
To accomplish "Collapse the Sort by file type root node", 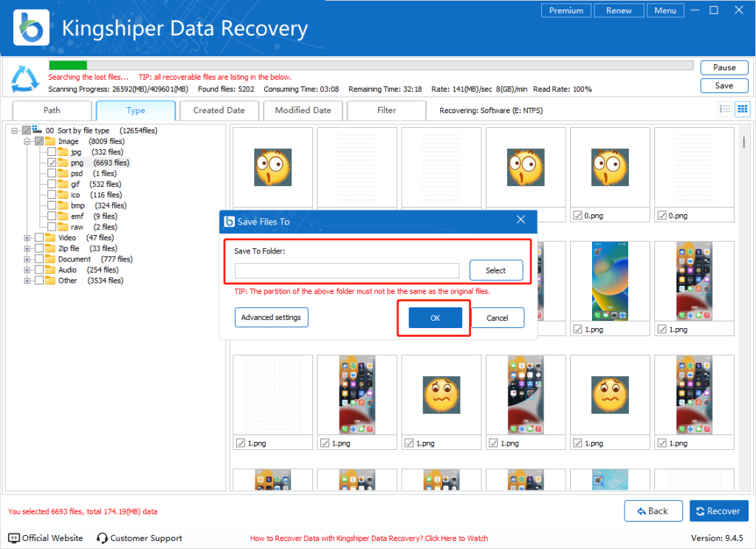I will click(x=15, y=131).
